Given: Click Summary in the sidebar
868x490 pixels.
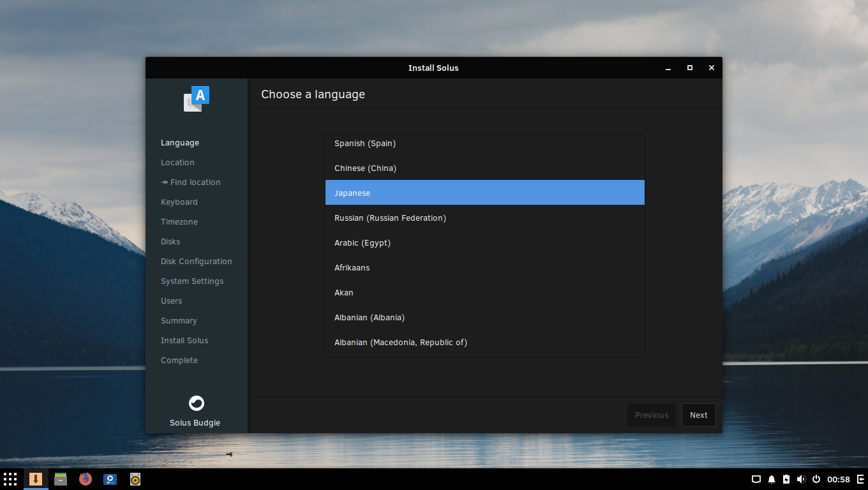Looking at the screenshot, I should pyautogui.click(x=179, y=321).
